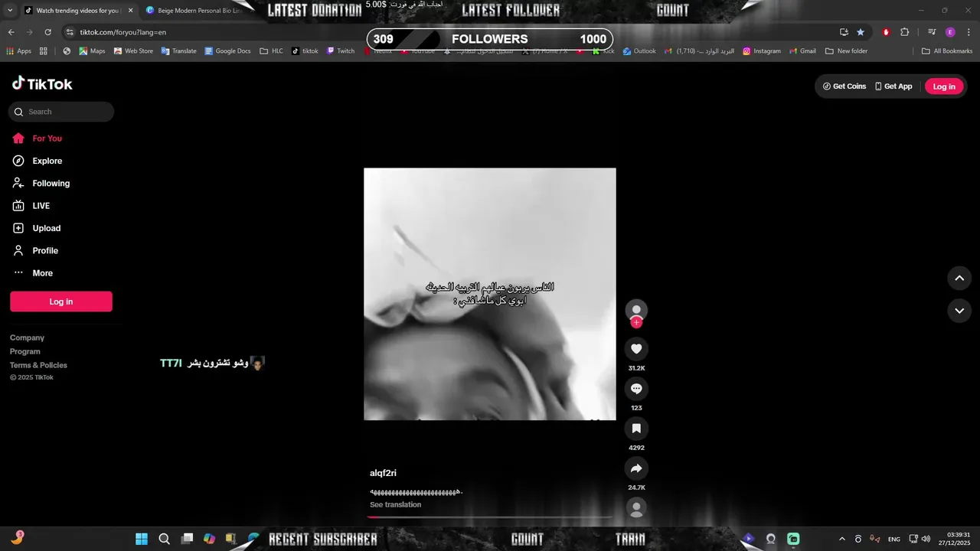Go to previous video with up arrow
The height and width of the screenshot is (551, 980).
tap(959, 278)
